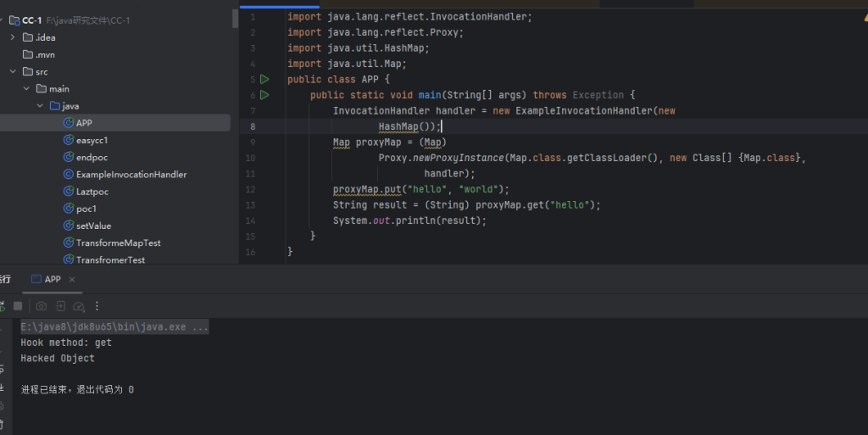Select the .mvn folder
The image size is (868, 435).
45,54
